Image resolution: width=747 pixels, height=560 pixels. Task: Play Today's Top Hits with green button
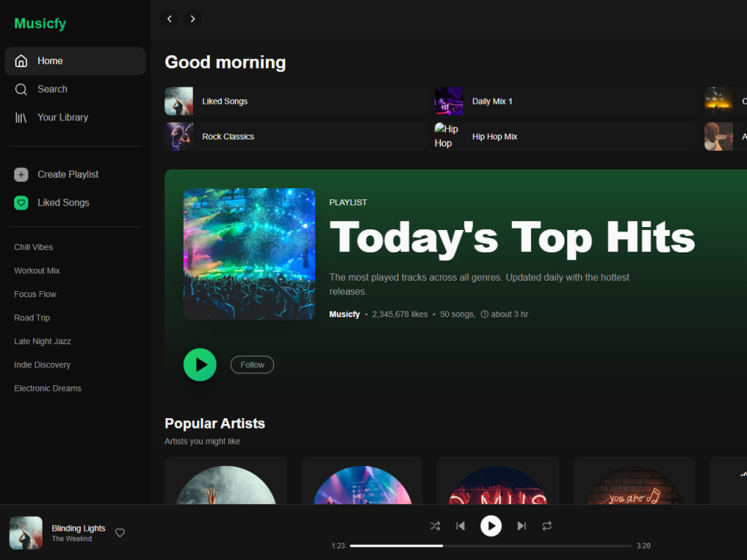200,365
